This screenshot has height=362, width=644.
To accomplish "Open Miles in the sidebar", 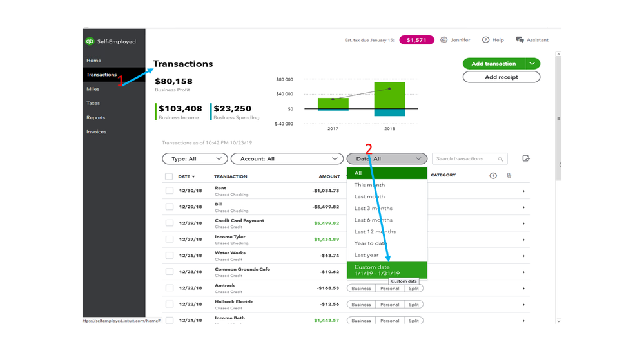I will 93,89.
